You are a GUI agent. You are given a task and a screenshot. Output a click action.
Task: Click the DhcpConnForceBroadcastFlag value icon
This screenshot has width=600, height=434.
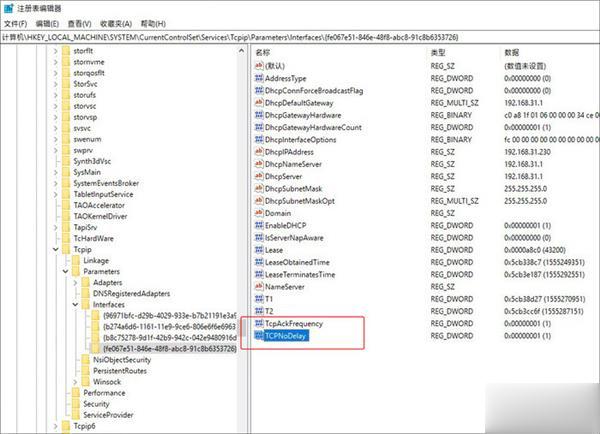point(259,90)
